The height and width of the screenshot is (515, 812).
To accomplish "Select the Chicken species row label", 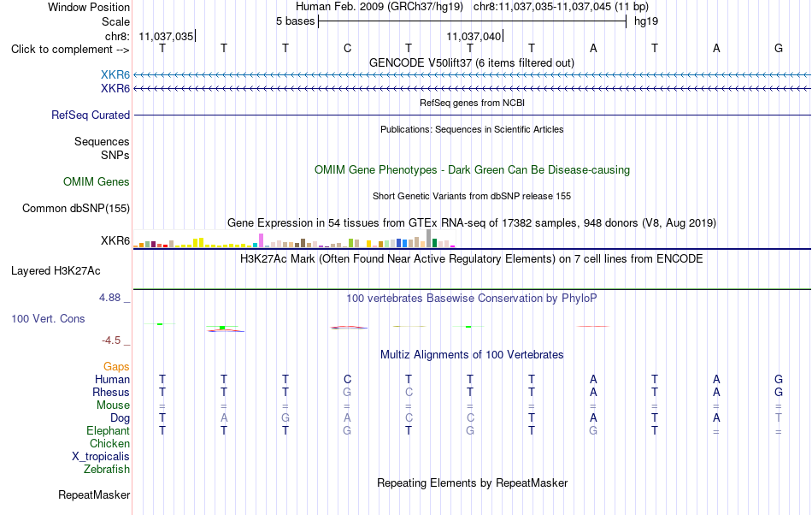I will pyautogui.click(x=109, y=443).
